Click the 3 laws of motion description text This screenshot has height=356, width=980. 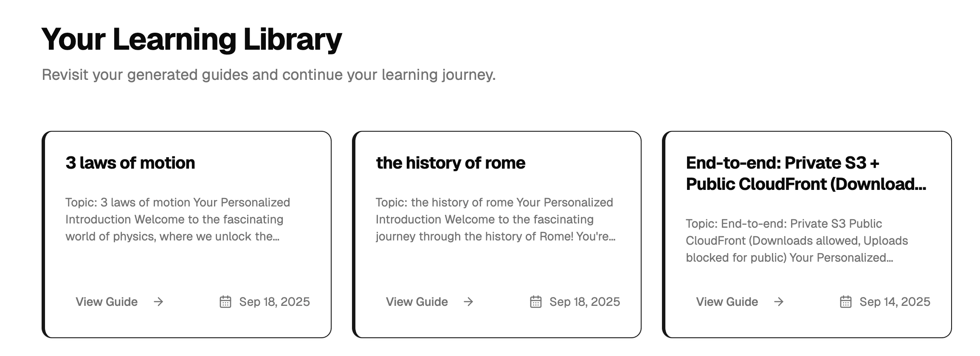click(177, 219)
